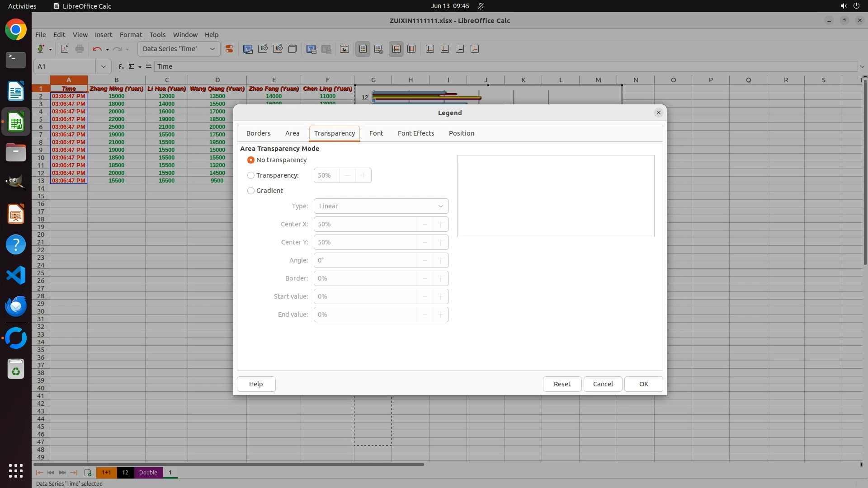
Task: Open the Format menu
Action: (x=131, y=35)
